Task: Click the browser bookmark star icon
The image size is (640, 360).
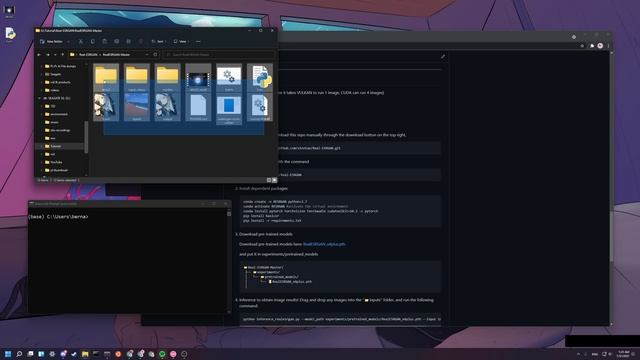Action: [x=582, y=46]
